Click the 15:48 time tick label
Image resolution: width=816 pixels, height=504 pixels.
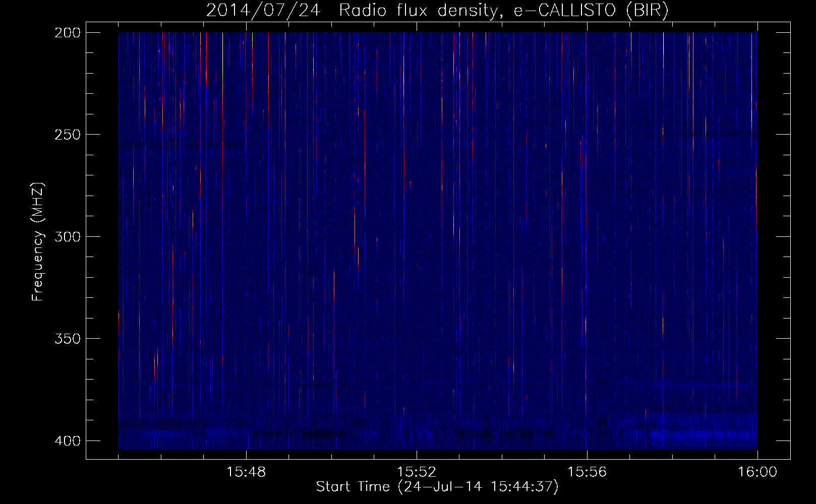coord(246,472)
